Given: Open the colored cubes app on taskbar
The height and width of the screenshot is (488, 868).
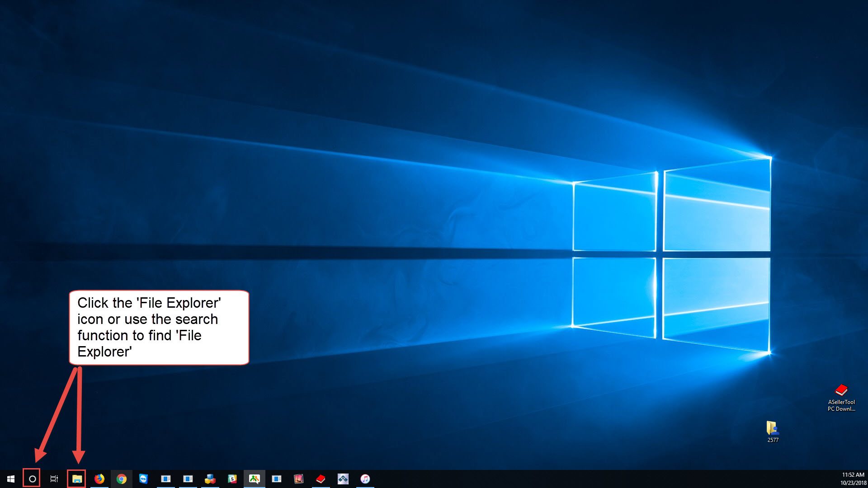Looking at the screenshot, I should pos(210,479).
